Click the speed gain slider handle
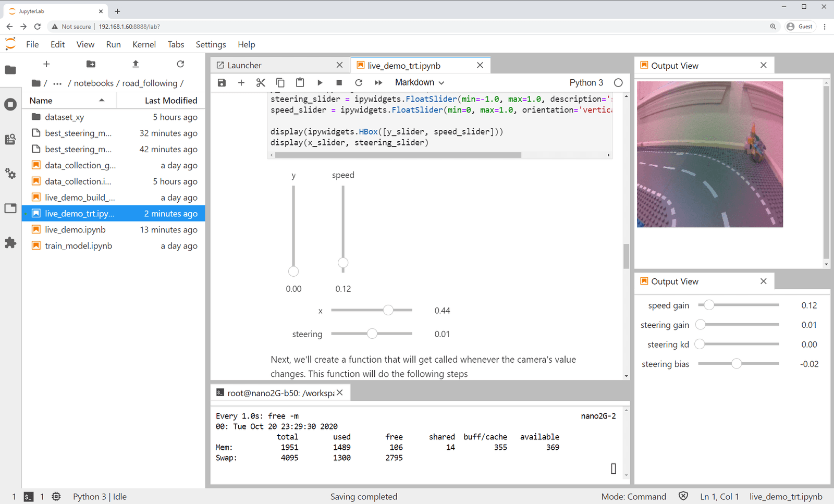 click(x=709, y=305)
